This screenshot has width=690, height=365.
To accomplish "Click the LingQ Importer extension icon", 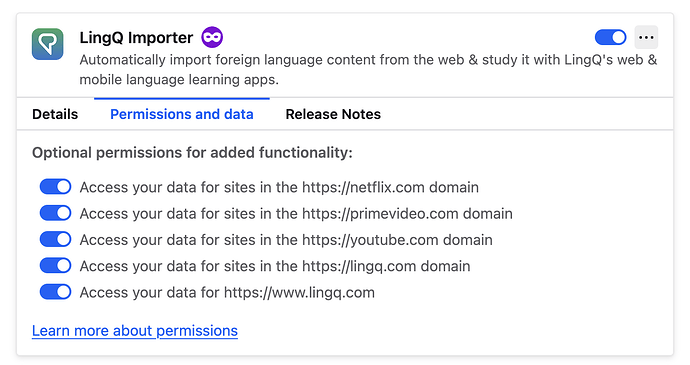I will click(x=48, y=44).
